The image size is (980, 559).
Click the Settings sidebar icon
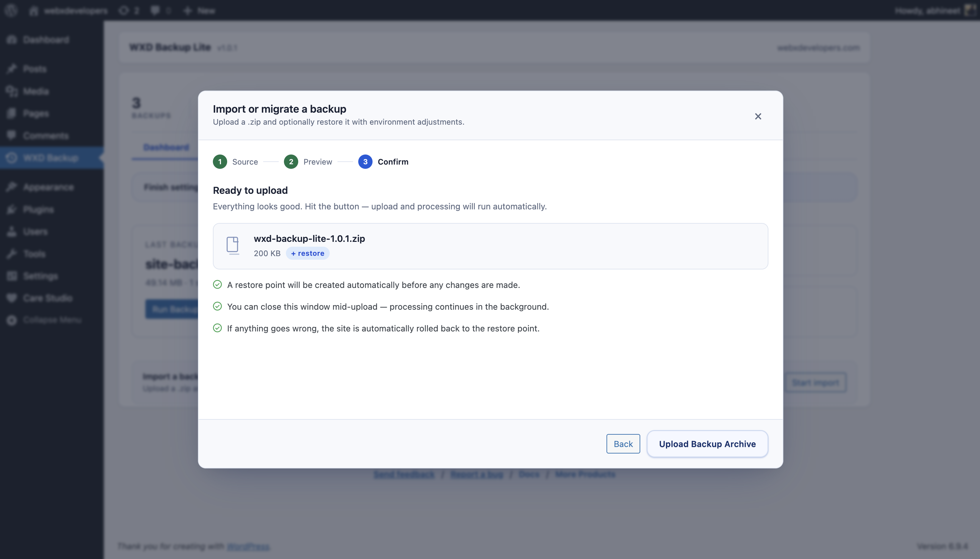pyautogui.click(x=12, y=276)
